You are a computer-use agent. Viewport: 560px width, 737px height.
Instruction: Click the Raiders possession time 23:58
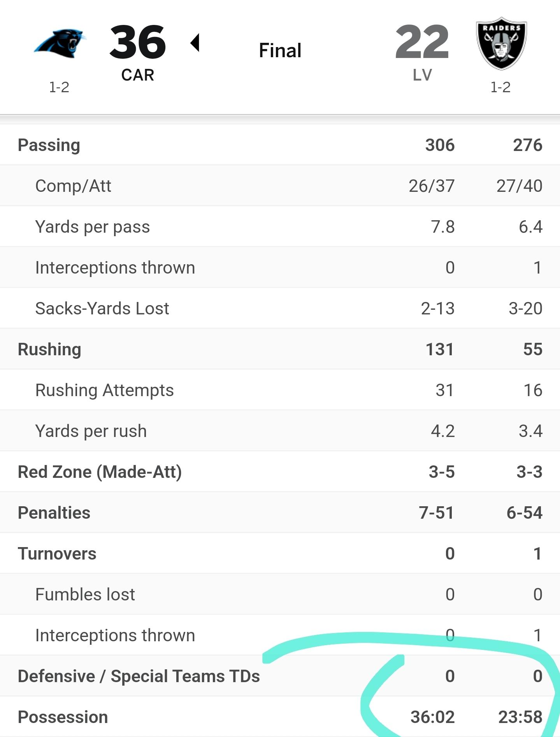pos(520,717)
